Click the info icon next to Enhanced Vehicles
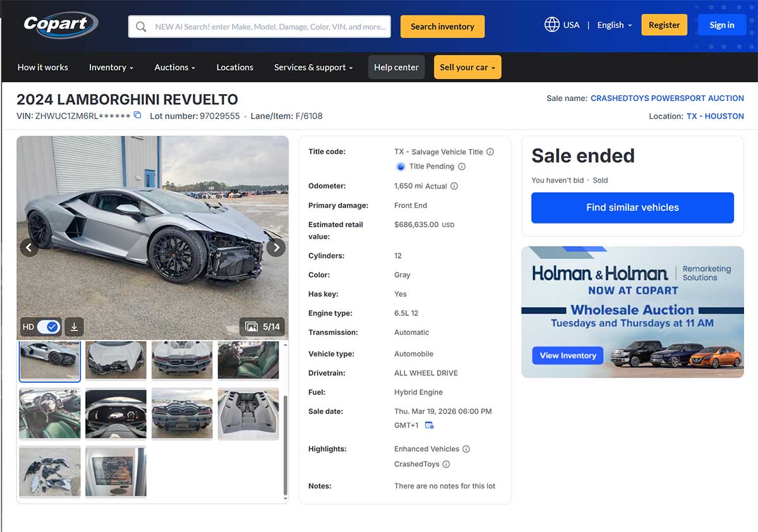 (x=466, y=449)
